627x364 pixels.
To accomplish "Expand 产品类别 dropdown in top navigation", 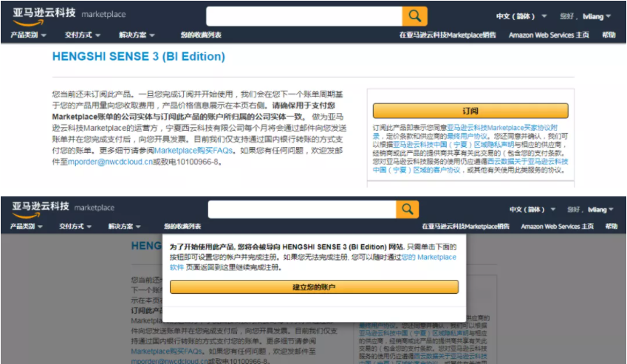I will tap(28, 35).
